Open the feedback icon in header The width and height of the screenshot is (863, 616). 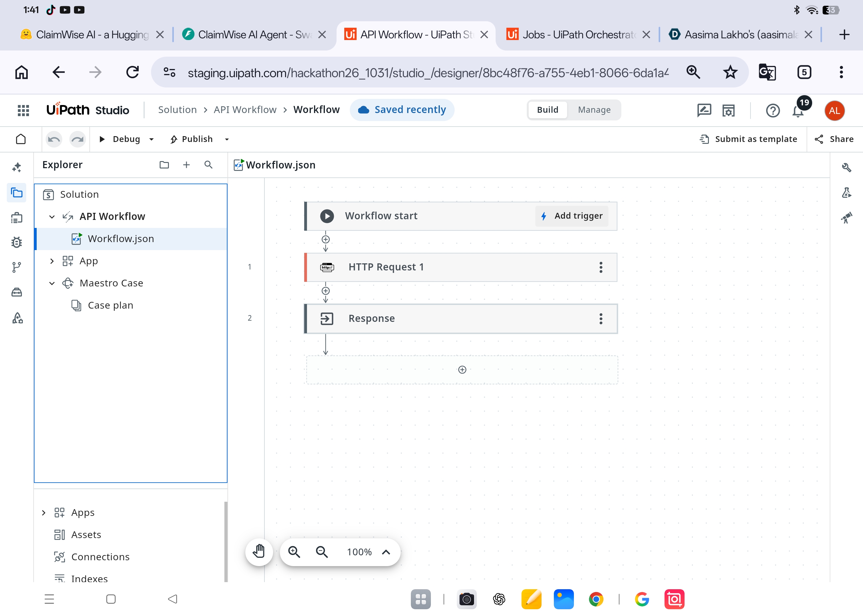704,110
